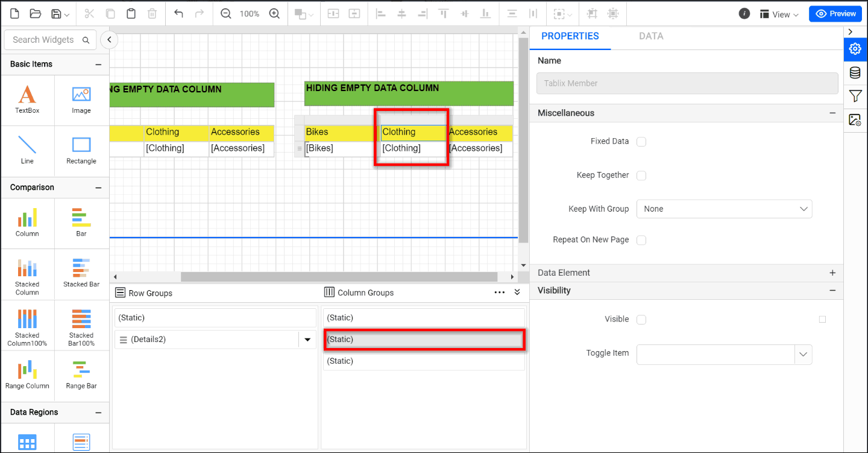Click the image manager sidebar icon
The image size is (868, 453).
pos(855,119)
